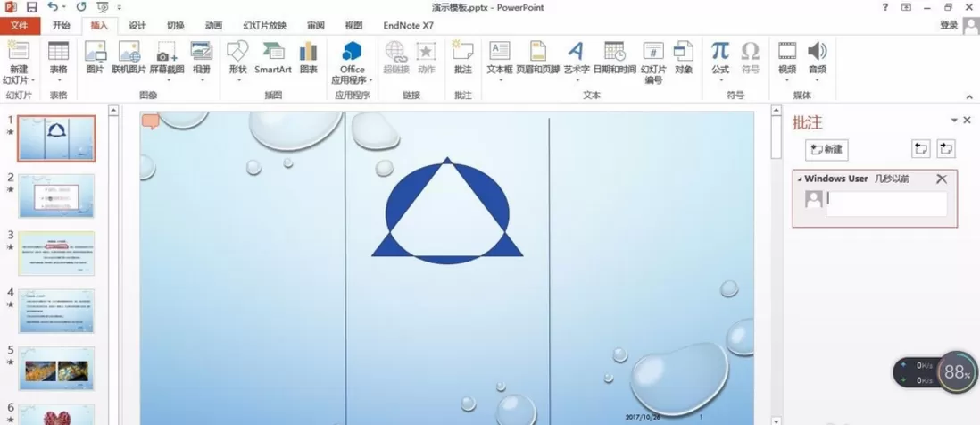Go to previous comment in comments pane
Image resolution: width=980 pixels, height=425 pixels.
tap(921, 149)
